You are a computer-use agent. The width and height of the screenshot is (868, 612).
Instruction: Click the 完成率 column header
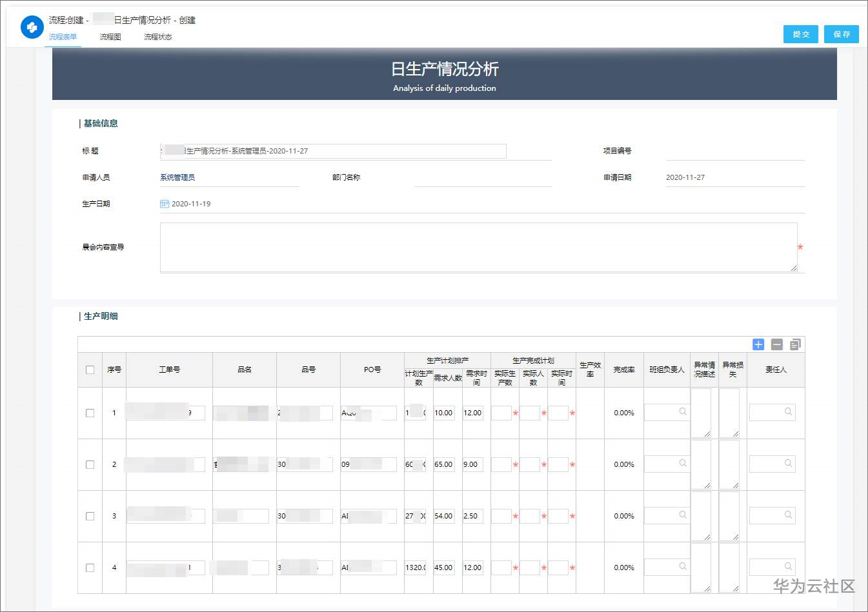point(624,370)
